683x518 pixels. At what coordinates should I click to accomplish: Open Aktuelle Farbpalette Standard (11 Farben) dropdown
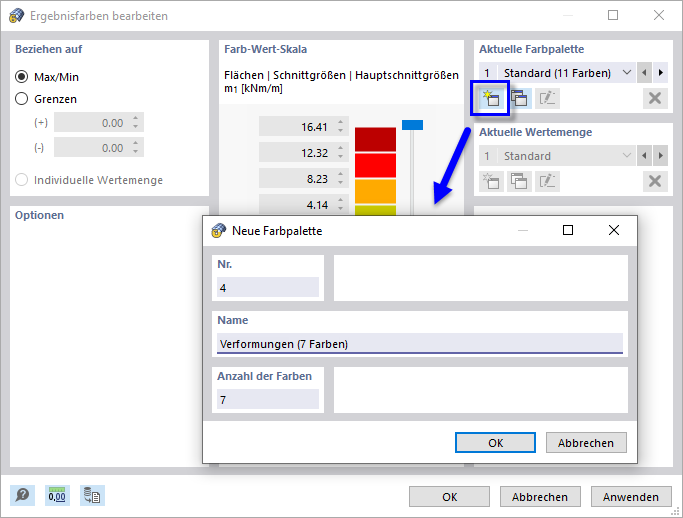coord(557,73)
